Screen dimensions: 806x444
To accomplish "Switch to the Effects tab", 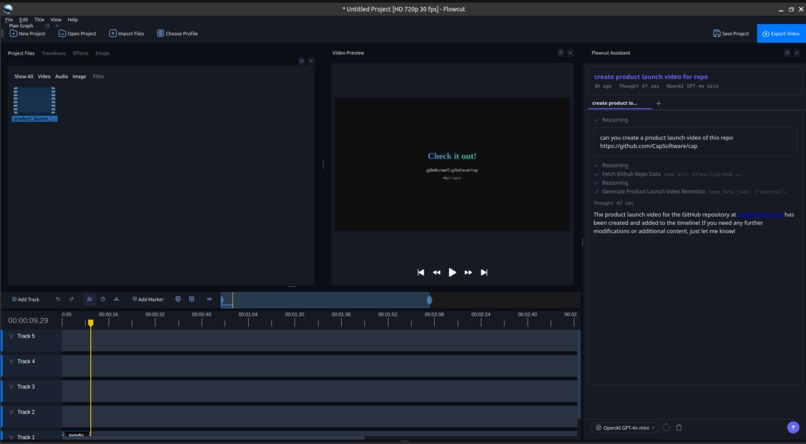I will [x=80, y=53].
